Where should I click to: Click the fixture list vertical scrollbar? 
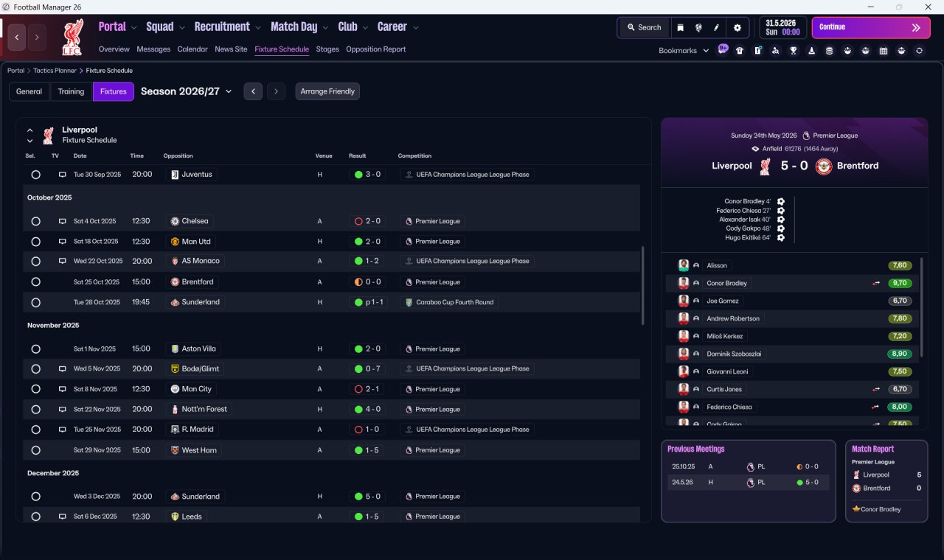click(643, 286)
